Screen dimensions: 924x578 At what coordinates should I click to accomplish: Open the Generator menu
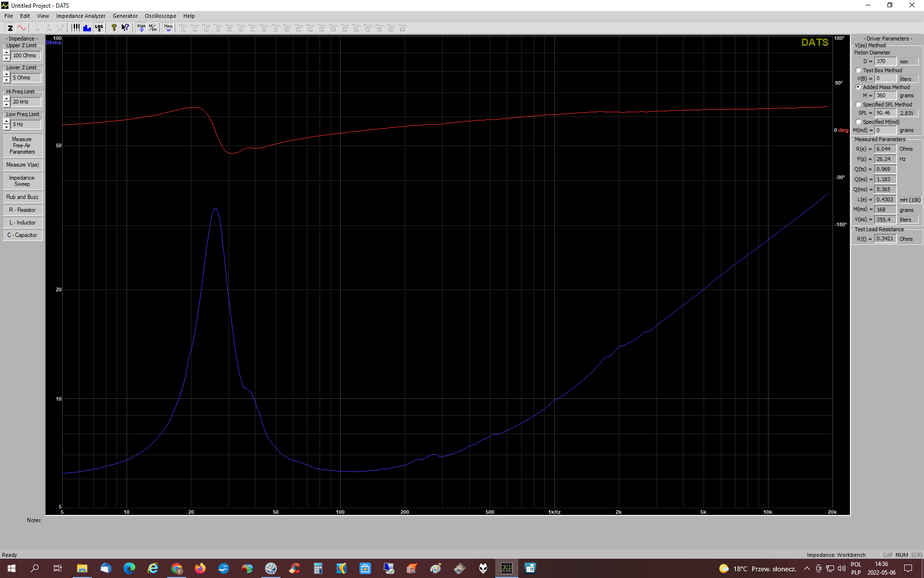tap(125, 16)
